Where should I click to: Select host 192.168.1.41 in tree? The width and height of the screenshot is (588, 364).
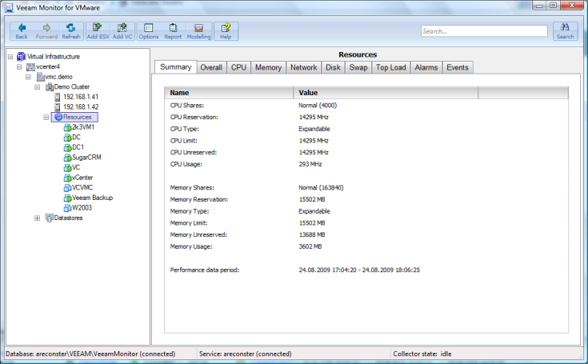[x=82, y=97]
